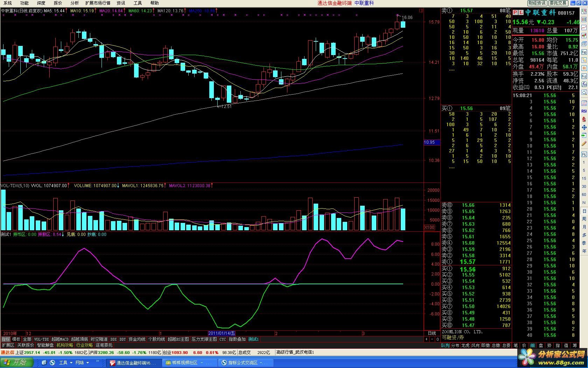Screen dimensions: 588x368
Task: Open the 功能 menu
Action: (x=24, y=3)
